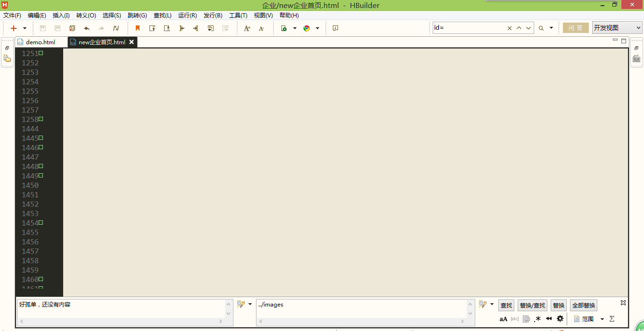The image size is (644, 331).
Task: Open the 跳转(G) menu
Action: [137, 16]
